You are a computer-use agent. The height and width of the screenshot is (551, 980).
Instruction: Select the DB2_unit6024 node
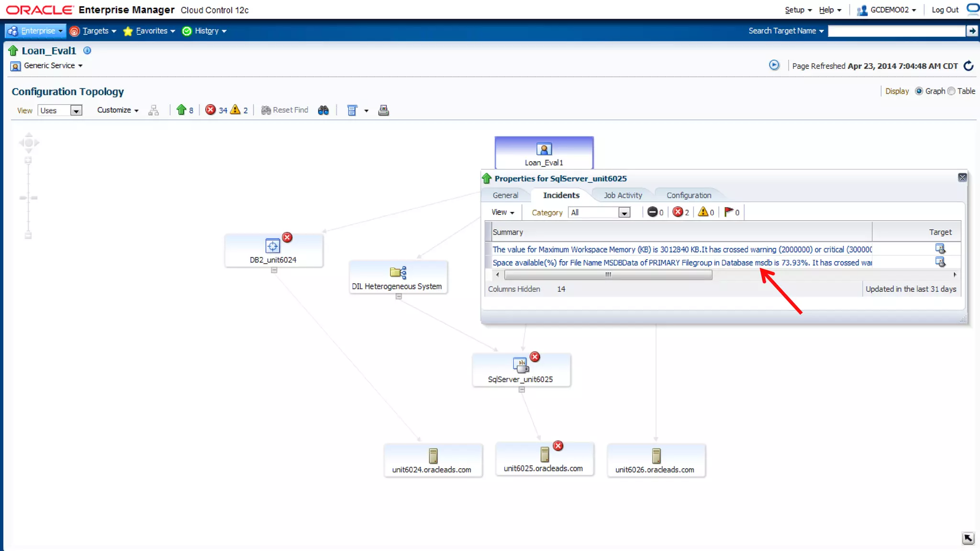[274, 251]
